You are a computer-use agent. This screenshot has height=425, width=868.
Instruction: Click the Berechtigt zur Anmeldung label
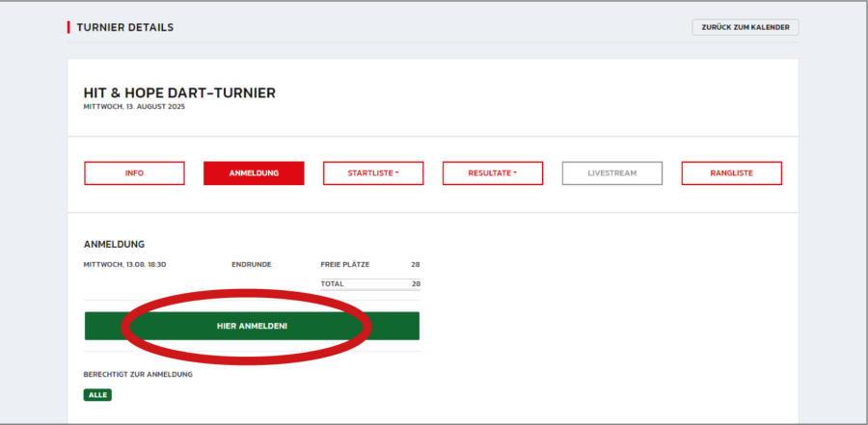pyautogui.click(x=138, y=375)
